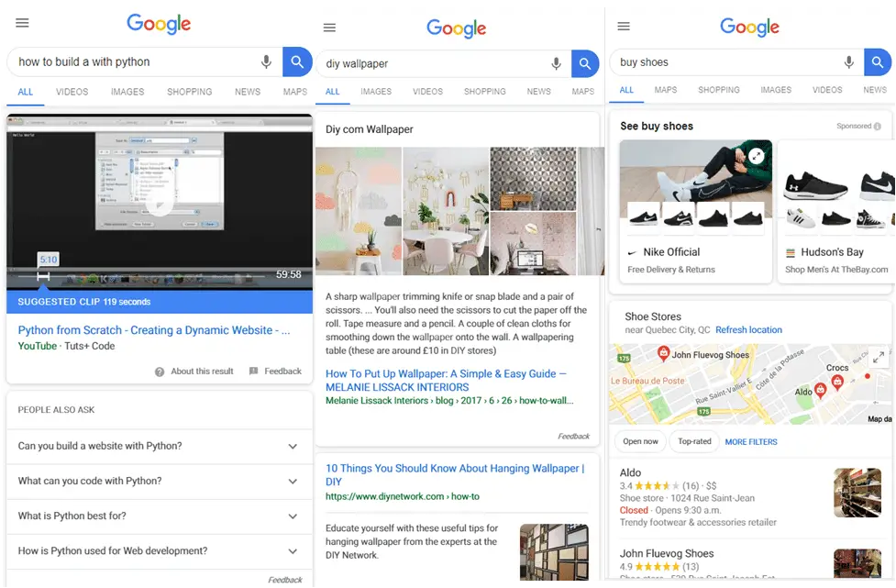Expand the Nike Official shoe image
The image size is (896, 588).
coord(756,155)
